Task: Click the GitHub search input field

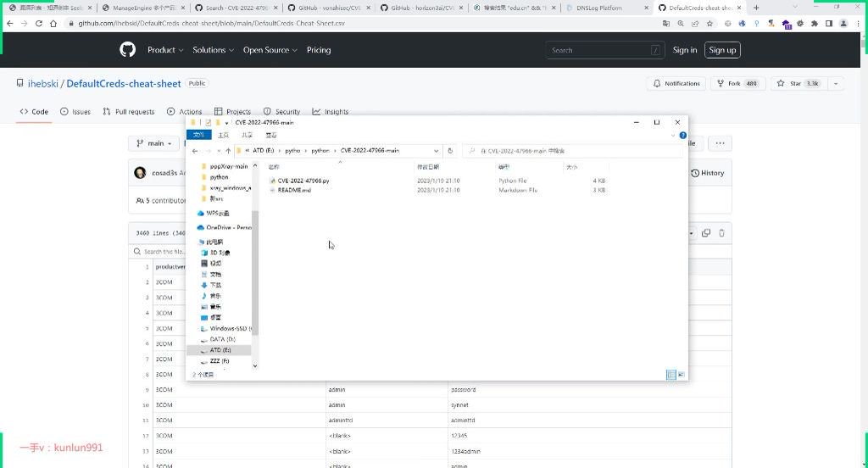Action: (604, 50)
